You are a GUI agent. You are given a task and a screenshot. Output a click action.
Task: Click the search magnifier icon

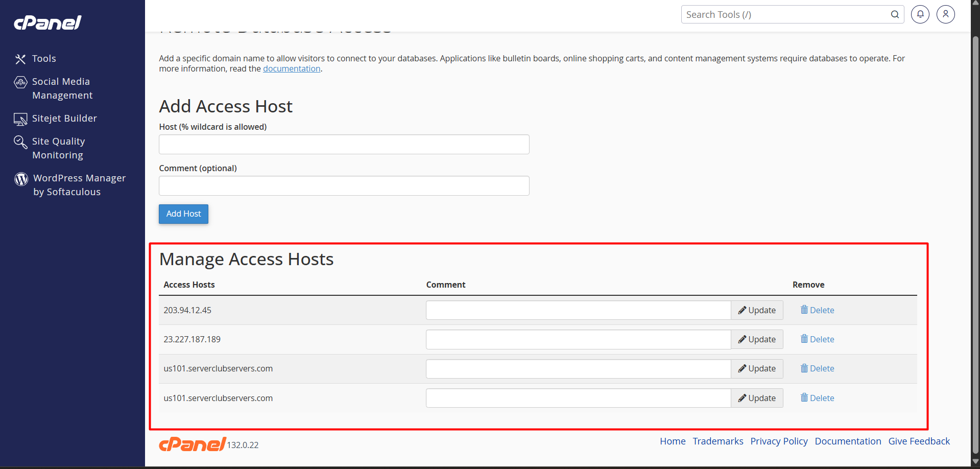click(x=895, y=14)
